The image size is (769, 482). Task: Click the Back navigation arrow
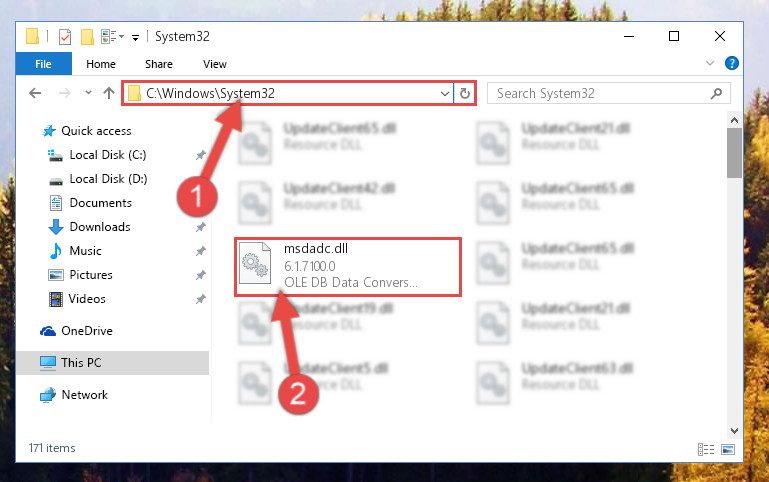point(35,93)
